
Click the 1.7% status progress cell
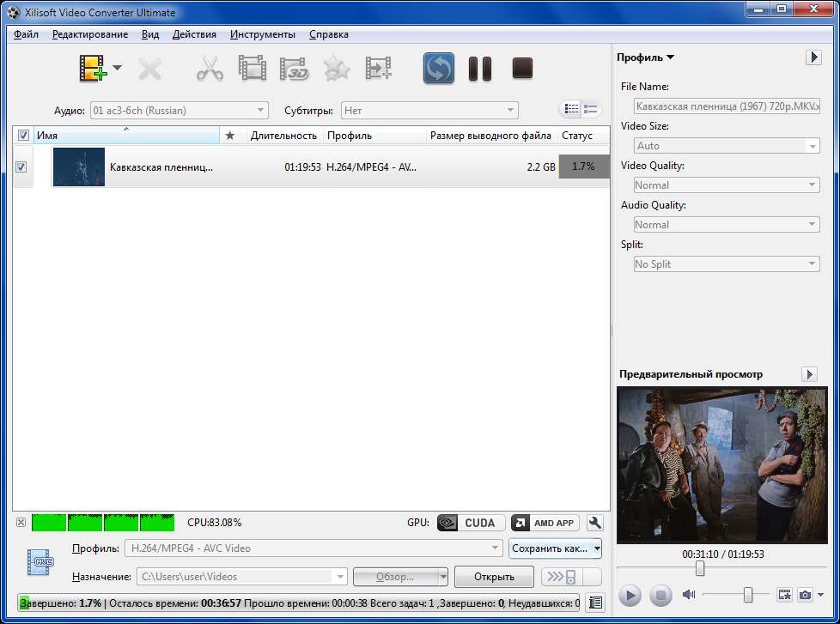583,167
